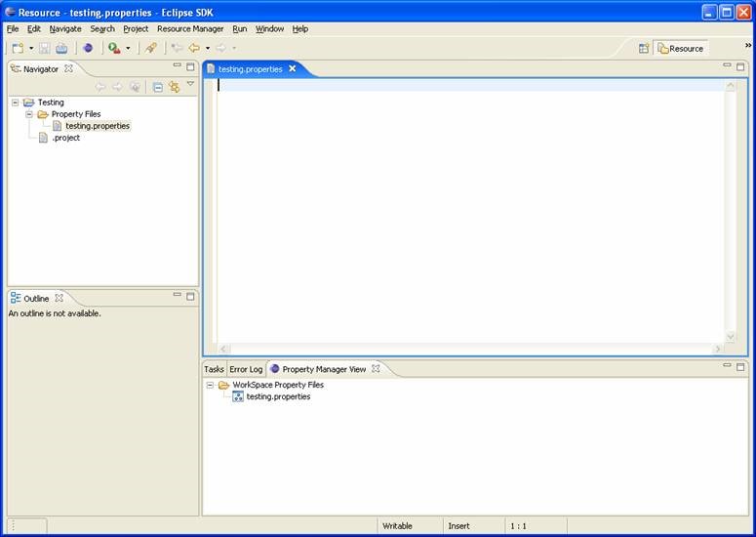This screenshot has width=756, height=537.
Task: Click the New wizard toolbar icon
Action: 18,48
